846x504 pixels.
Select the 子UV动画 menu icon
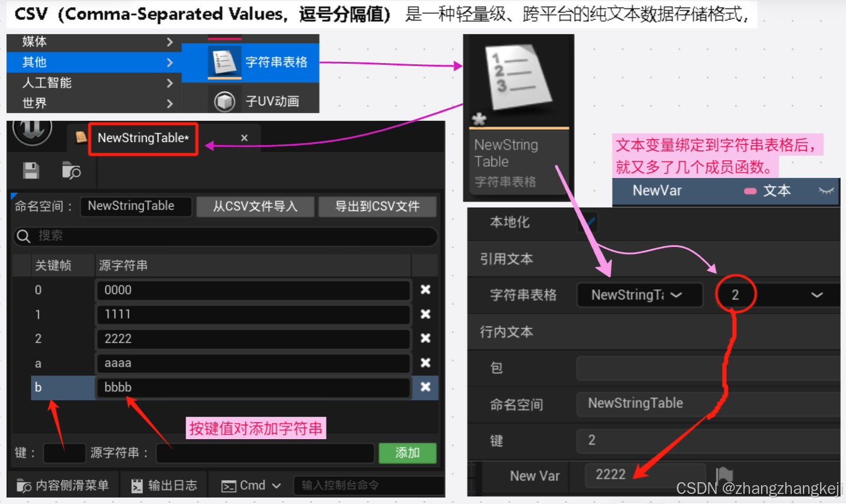pos(225,100)
